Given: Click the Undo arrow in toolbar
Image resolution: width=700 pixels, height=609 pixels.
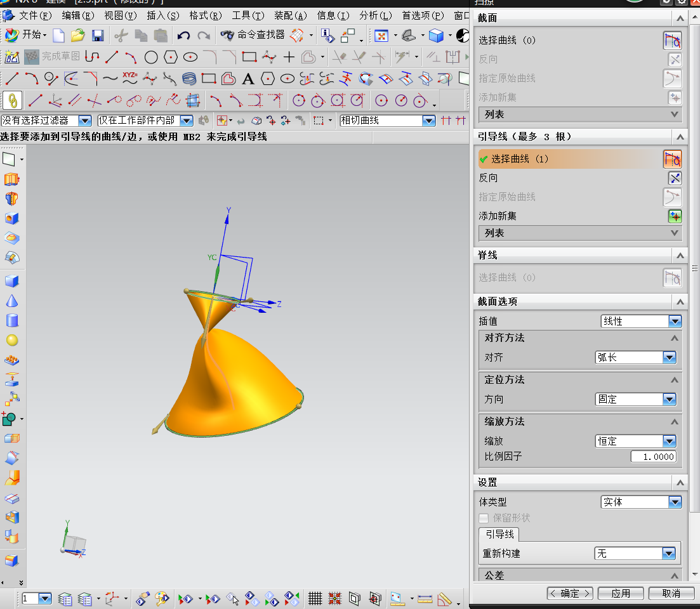Looking at the screenshot, I should 183,36.
